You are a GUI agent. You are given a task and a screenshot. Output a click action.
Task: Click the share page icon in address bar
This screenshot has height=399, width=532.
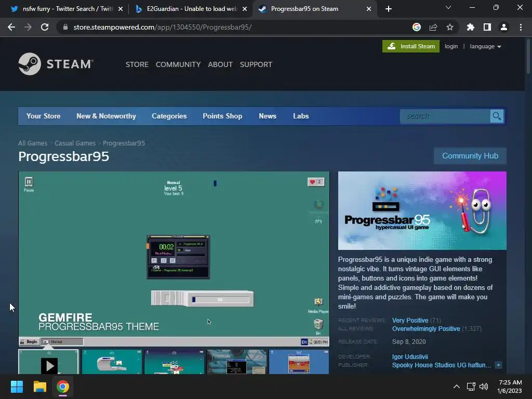[433, 27]
